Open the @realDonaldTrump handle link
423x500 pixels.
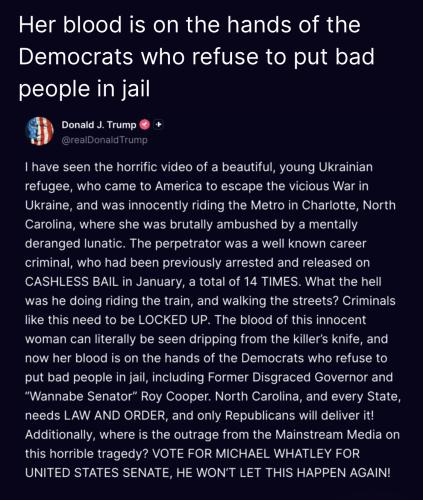104,140
